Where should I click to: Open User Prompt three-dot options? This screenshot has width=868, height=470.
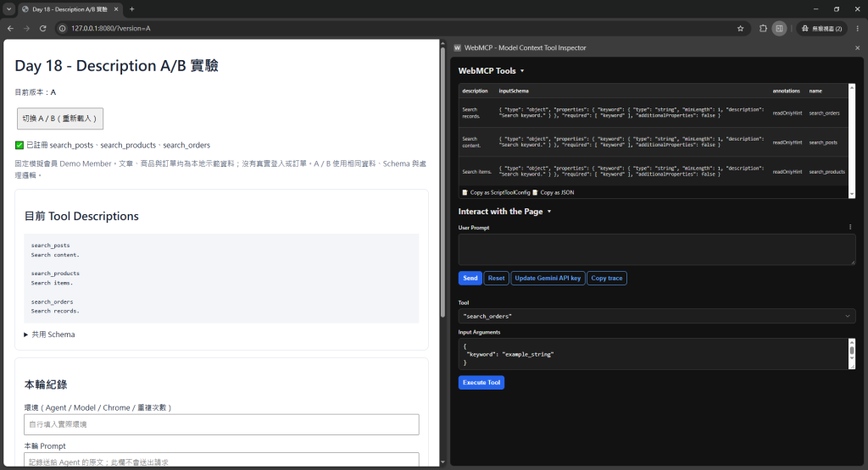[850, 227]
